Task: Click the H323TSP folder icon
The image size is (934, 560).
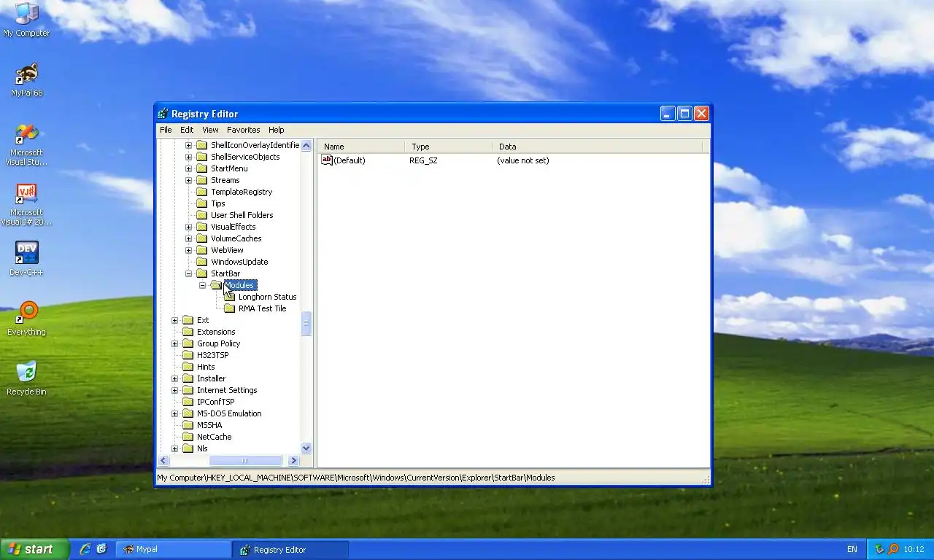Action: click(x=188, y=355)
